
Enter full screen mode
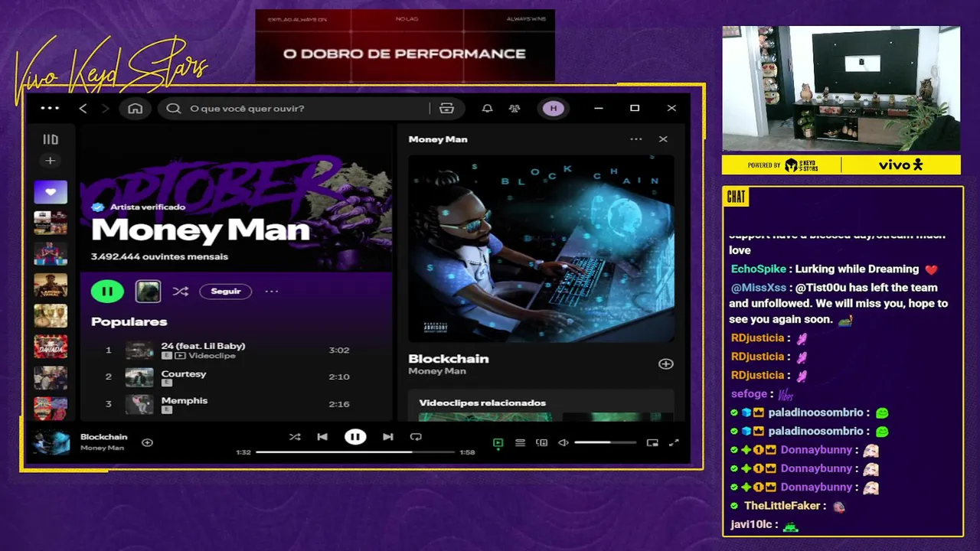[x=674, y=442]
